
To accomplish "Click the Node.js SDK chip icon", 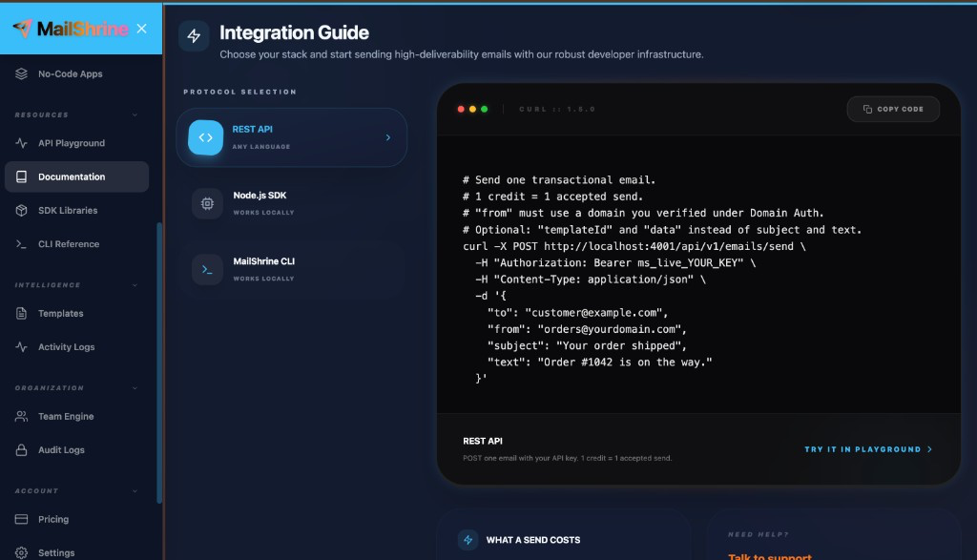I will click(207, 204).
